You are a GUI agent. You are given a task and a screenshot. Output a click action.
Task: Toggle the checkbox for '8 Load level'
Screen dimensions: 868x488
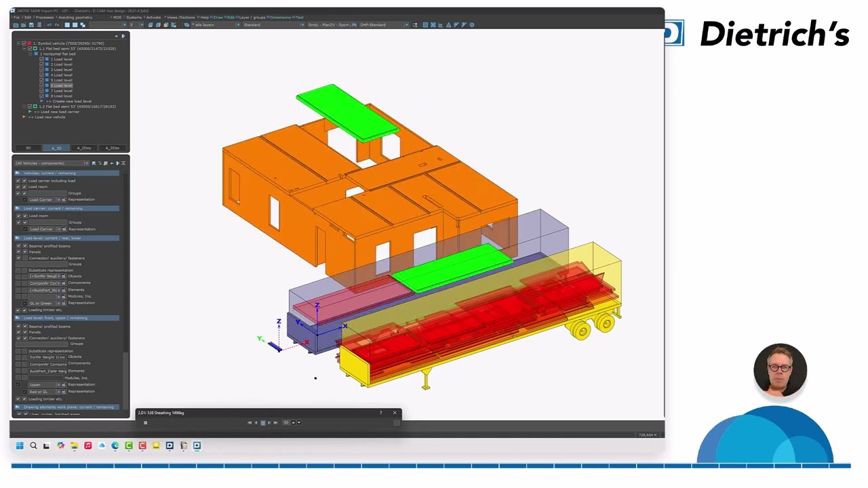coord(41,96)
